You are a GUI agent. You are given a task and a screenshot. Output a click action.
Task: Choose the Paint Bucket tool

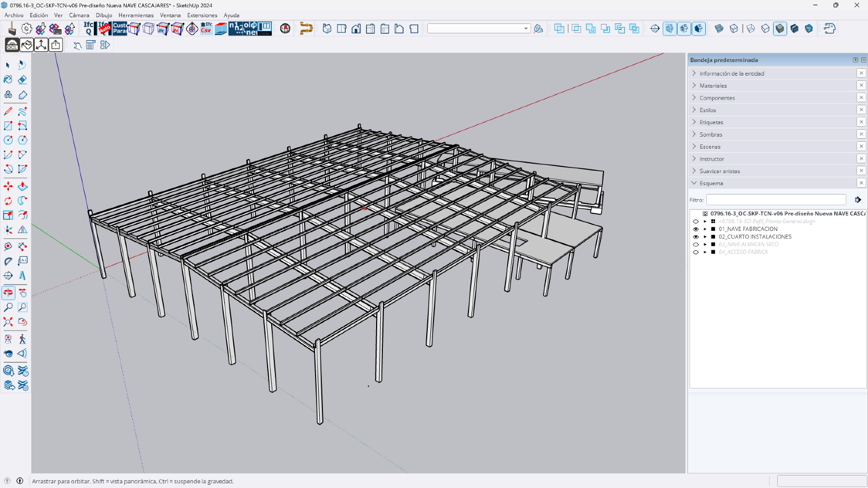pyautogui.click(x=8, y=80)
